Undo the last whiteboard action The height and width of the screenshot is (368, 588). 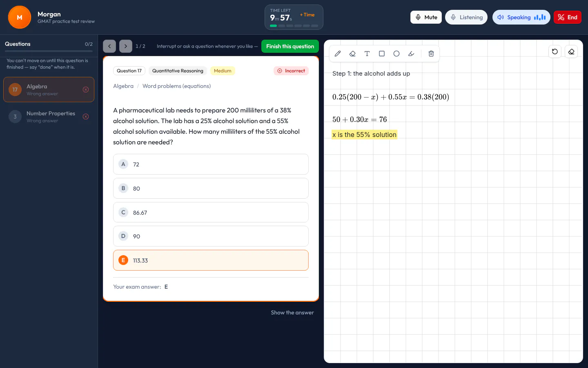pyautogui.click(x=555, y=52)
